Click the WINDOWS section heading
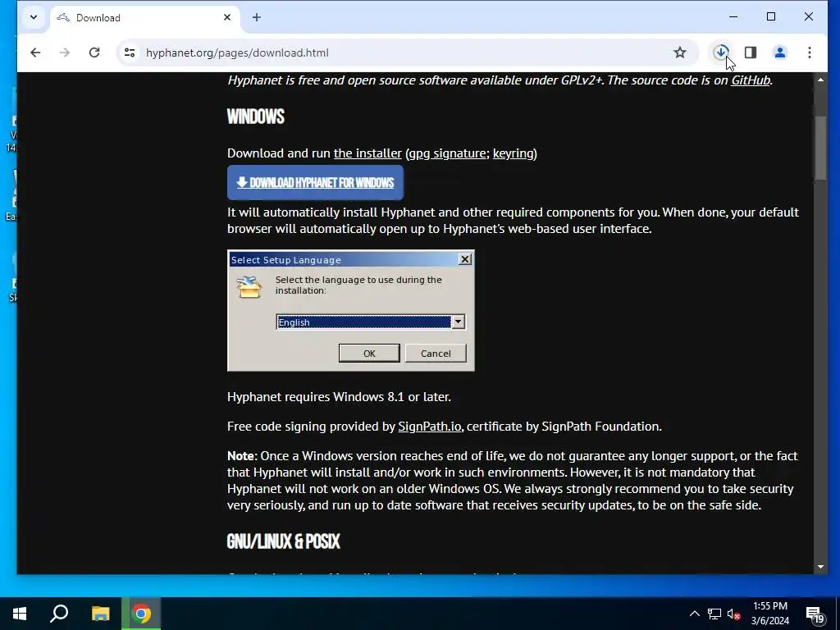840x630 pixels. [x=256, y=116]
